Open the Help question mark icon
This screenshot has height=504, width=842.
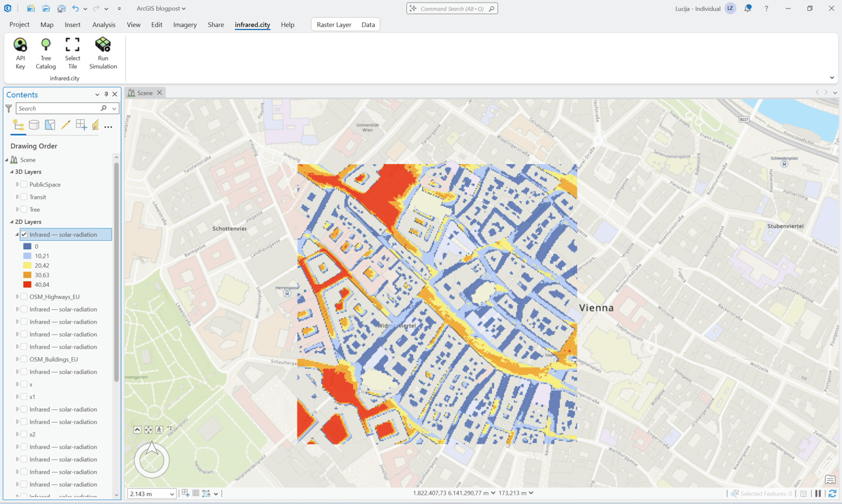766,9
